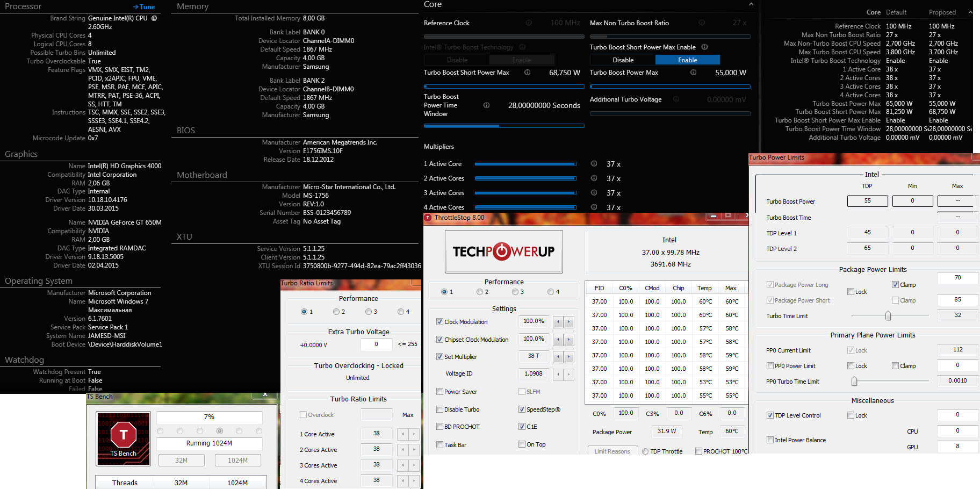Select profile 3 in Turbo Ratio Limits window

(x=368, y=312)
